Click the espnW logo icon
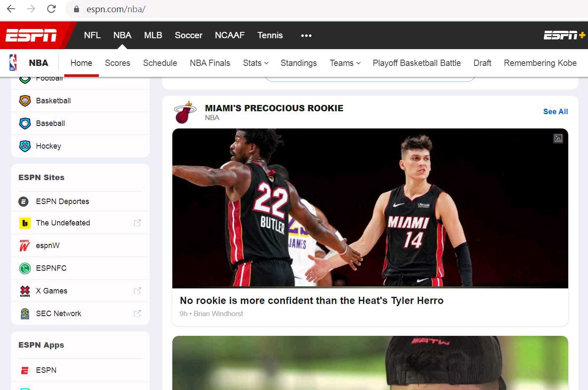Screen dimensions: 588x390 click(x=25, y=246)
